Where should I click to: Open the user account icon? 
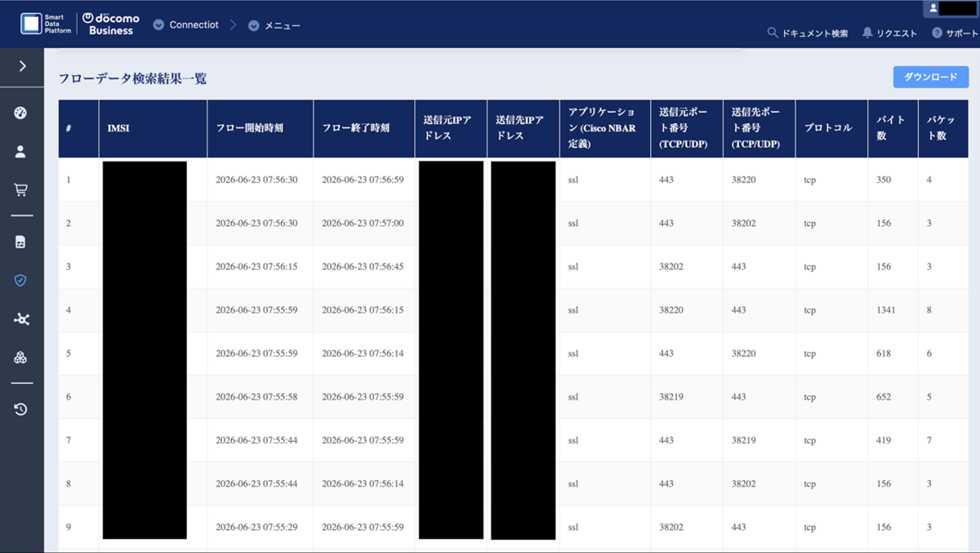(933, 8)
